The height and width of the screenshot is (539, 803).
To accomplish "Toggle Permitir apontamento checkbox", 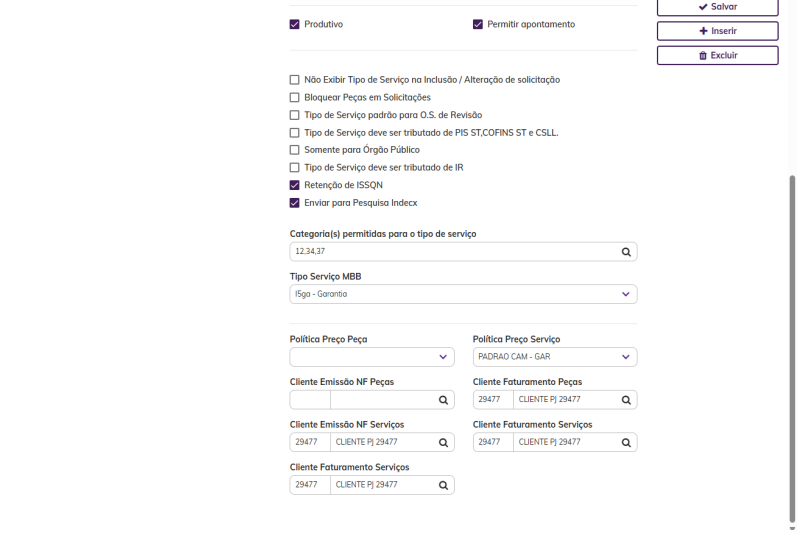I will click(478, 24).
